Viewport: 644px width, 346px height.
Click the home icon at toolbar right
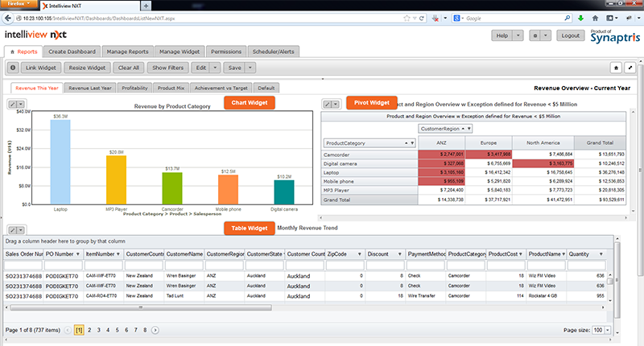tap(617, 68)
